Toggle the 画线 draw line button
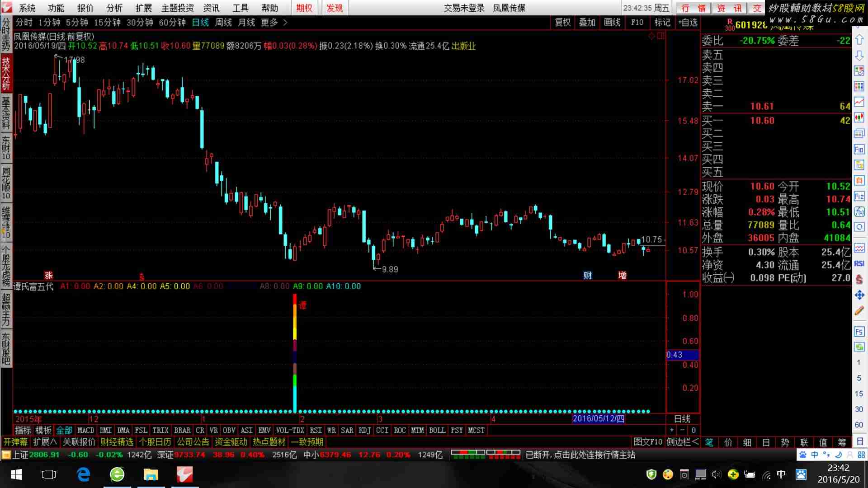Image resolution: width=868 pixels, height=488 pixels. (x=612, y=22)
